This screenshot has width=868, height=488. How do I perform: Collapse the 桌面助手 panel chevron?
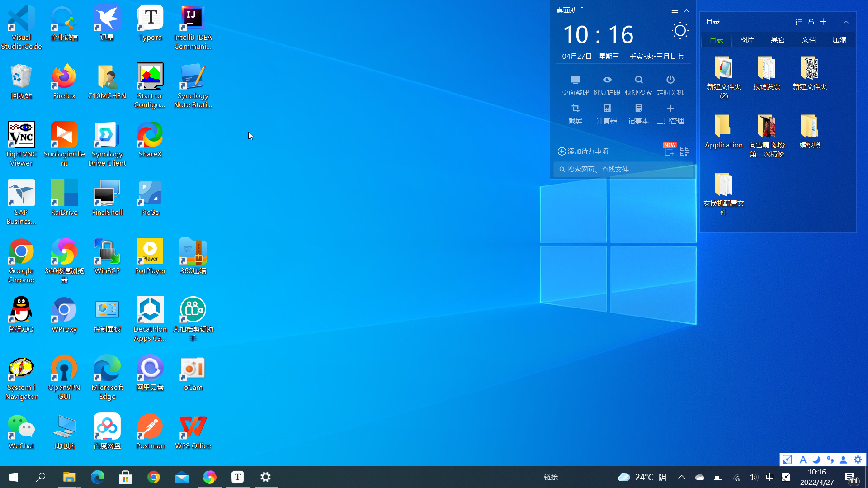(686, 10)
